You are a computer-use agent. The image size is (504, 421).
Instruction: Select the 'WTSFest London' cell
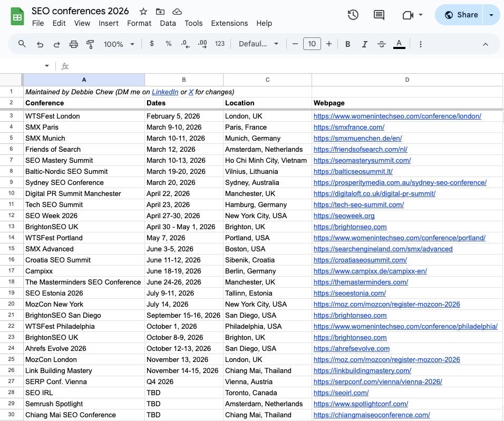84,116
